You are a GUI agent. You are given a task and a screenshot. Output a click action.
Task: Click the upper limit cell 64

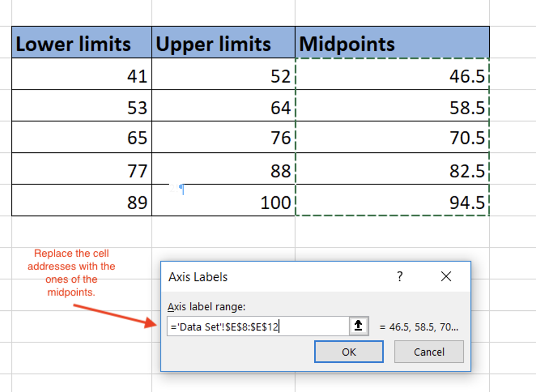[223, 106]
